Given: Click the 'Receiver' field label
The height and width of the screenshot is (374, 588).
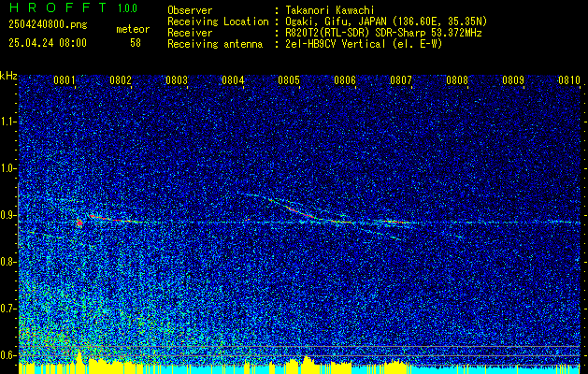Looking at the screenshot, I should click(190, 33).
